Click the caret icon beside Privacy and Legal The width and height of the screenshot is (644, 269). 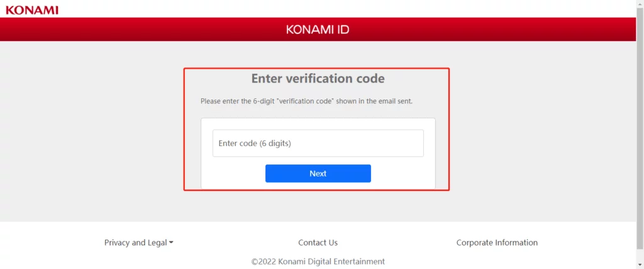(171, 243)
